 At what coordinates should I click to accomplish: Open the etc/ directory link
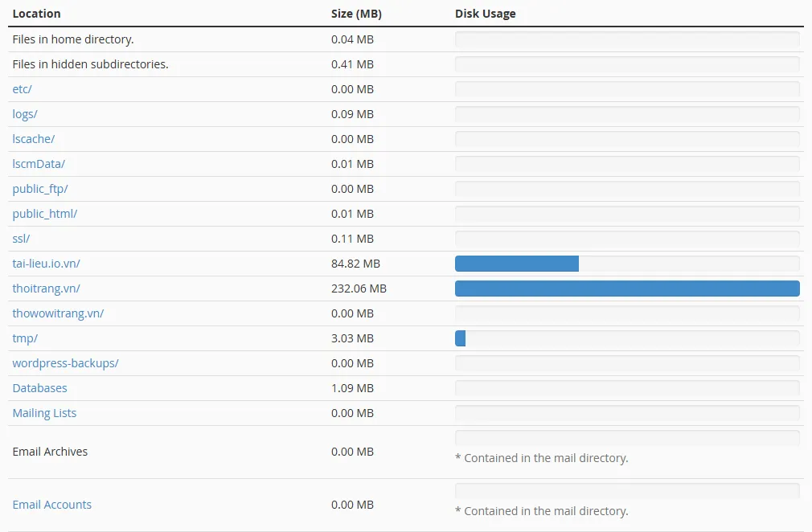21,88
